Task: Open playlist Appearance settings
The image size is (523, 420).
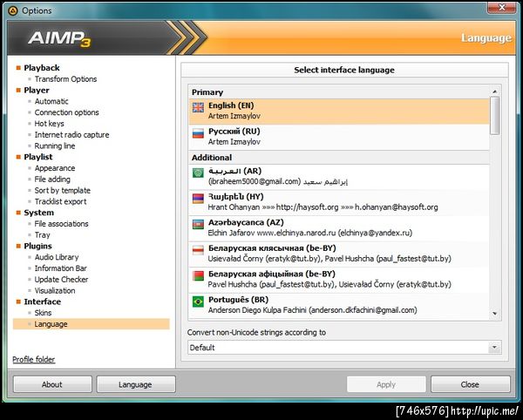Action: click(55, 168)
